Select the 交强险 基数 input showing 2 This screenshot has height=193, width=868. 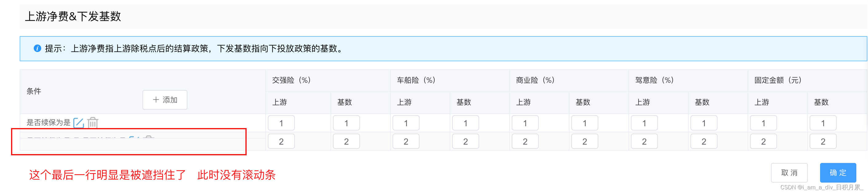click(346, 141)
